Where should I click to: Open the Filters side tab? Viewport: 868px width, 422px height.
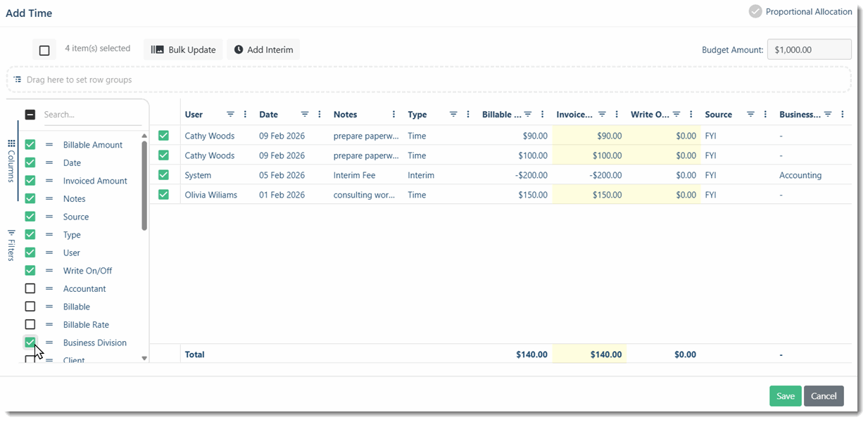pyautogui.click(x=11, y=245)
